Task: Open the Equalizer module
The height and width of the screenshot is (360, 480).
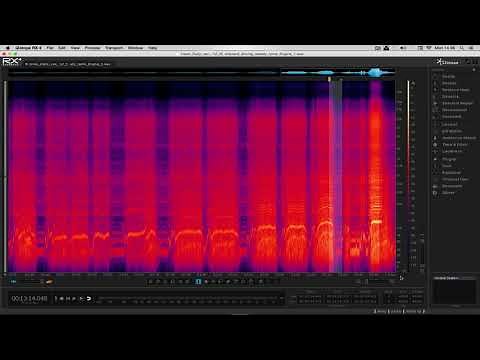Action: 451,172
